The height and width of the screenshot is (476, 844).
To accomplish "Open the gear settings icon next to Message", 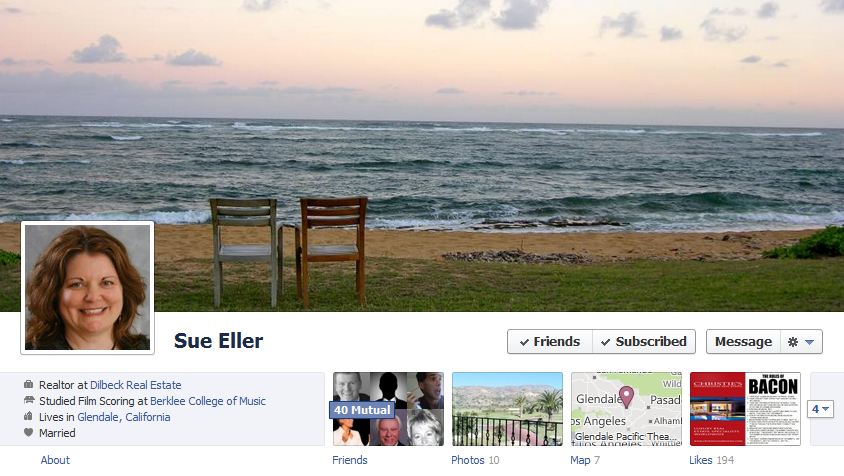I will [x=792, y=342].
